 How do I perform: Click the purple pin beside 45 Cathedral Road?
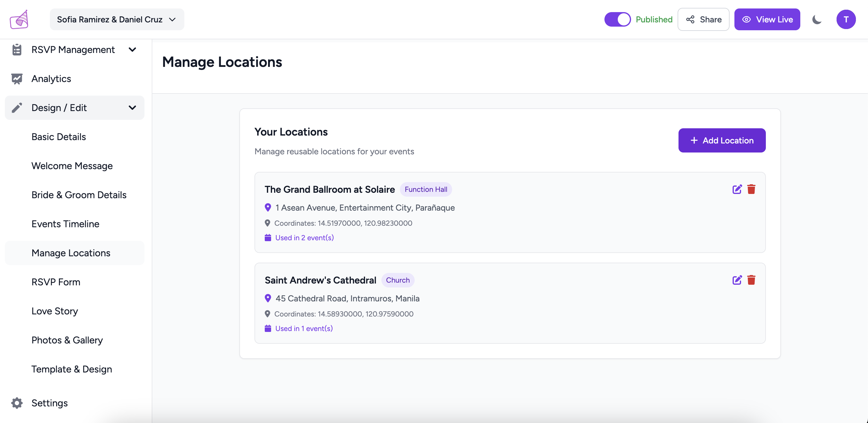coord(268,298)
